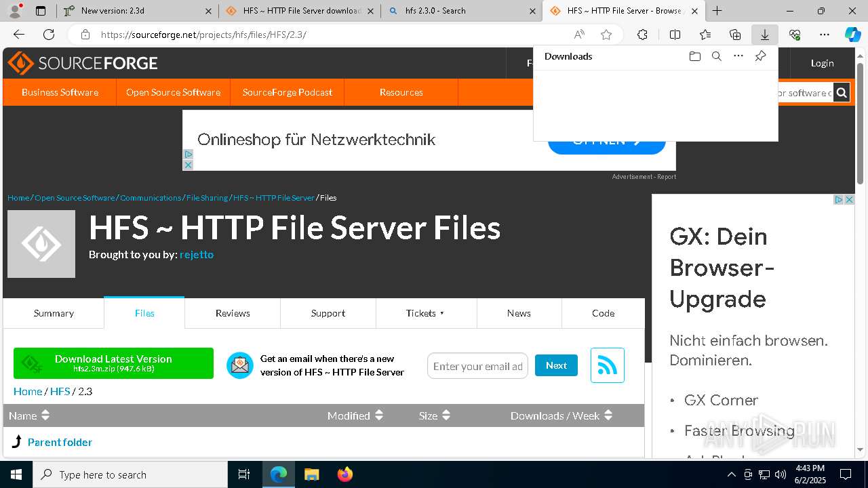Screen dimensions: 868x488
Task: Switch to the Support tab
Action: pos(328,313)
